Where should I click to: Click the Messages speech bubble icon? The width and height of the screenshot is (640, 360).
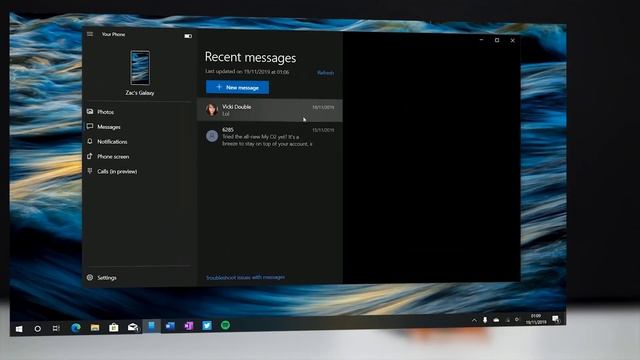click(90, 127)
